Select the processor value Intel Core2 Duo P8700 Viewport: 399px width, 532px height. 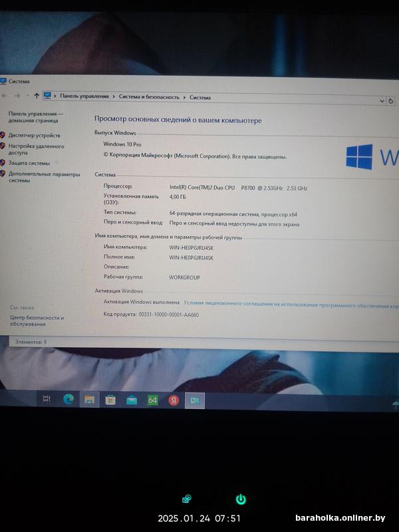tap(238, 188)
